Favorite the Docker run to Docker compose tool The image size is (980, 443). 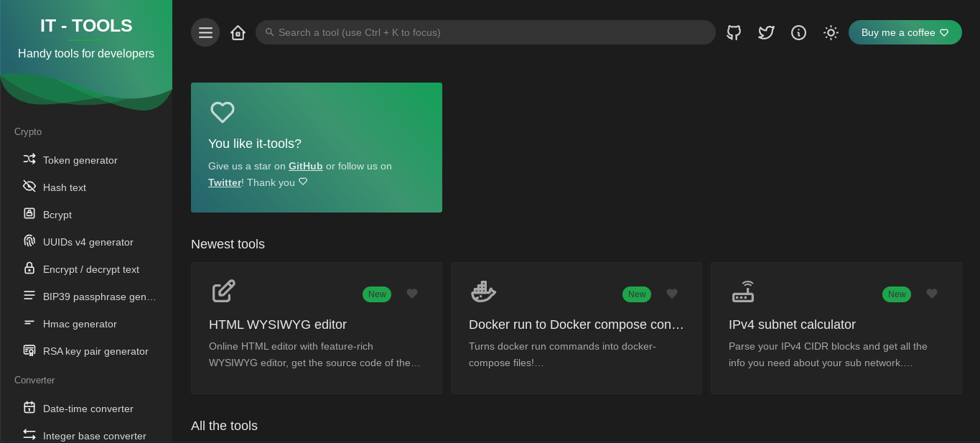tap(672, 294)
